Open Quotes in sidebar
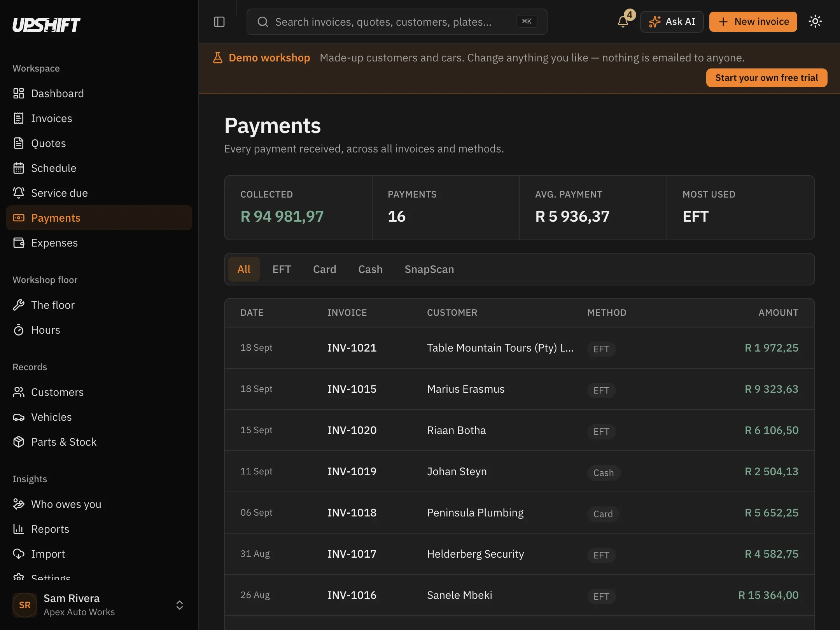 click(99, 143)
